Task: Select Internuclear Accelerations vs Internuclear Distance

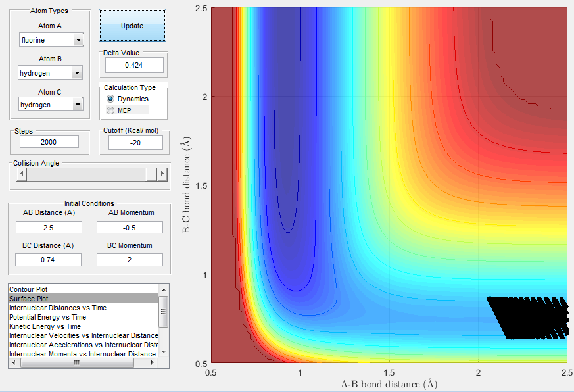Action: coord(84,345)
